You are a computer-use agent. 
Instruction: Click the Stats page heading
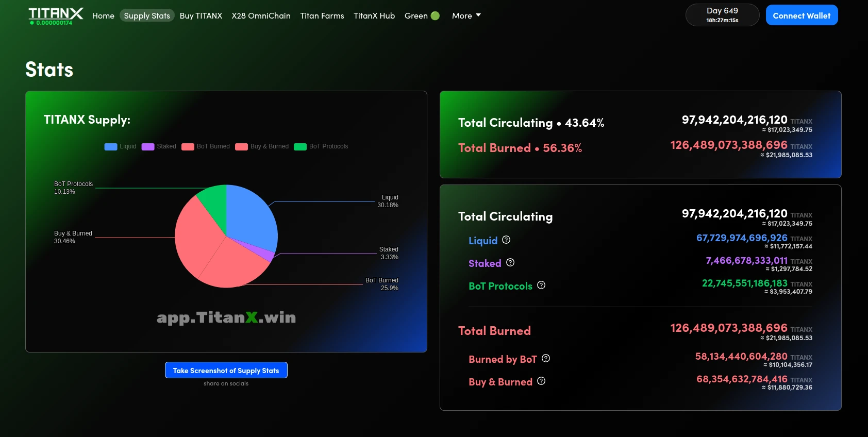pos(49,70)
